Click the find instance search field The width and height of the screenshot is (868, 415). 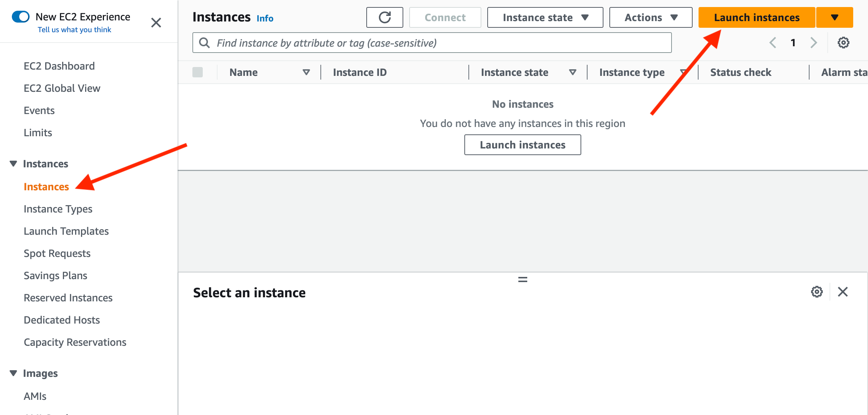(432, 43)
